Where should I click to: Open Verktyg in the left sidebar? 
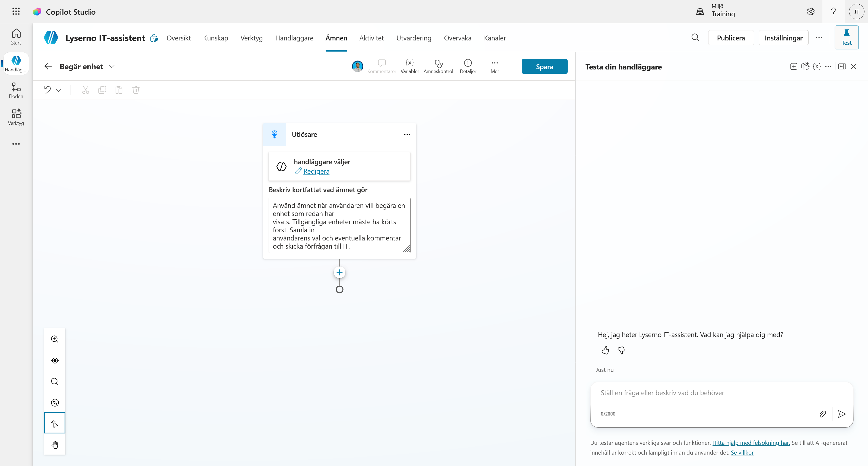16,117
